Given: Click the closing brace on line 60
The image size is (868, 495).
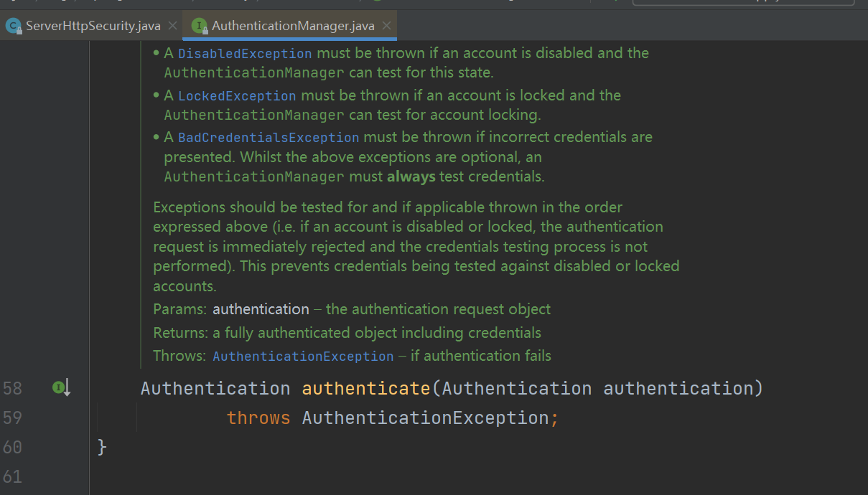Looking at the screenshot, I should click(102, 447).
